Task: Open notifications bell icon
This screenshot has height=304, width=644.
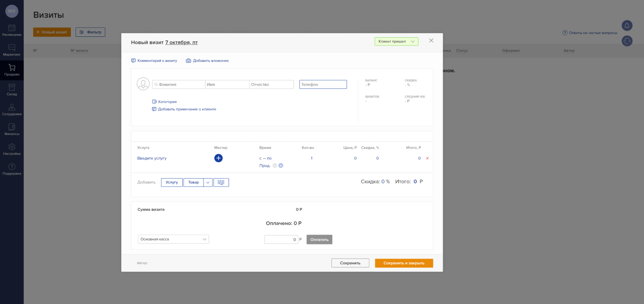Action: tap(627, 26)
